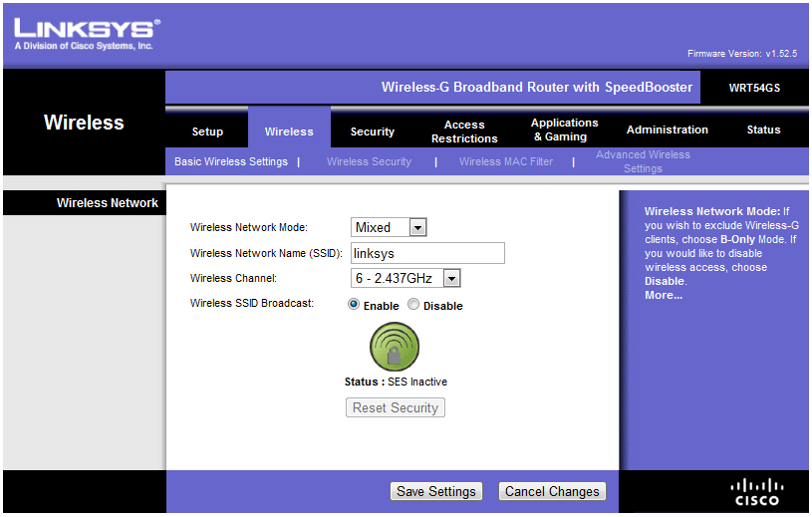Click the Status: SES Inactive text
The image size is (812, 517).
click(x=396, y=382)
